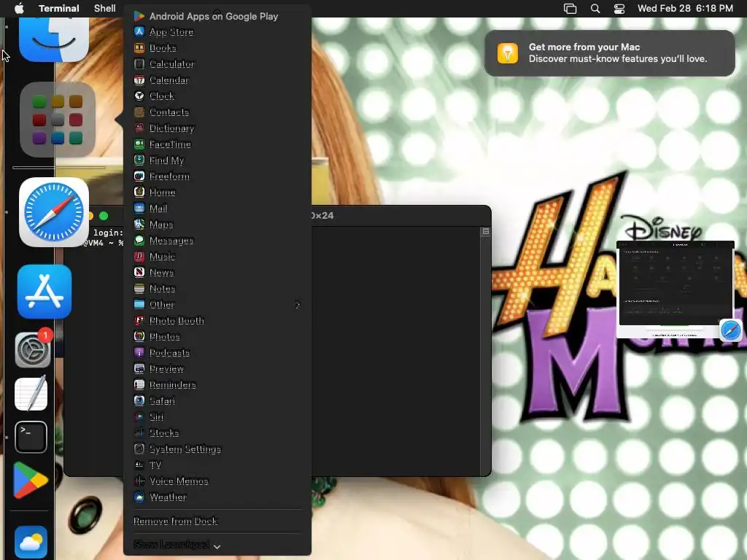The height and width of the screenshot is (560, 747).
Task: Select Music in the list
Action: click(x=217, y=256)
